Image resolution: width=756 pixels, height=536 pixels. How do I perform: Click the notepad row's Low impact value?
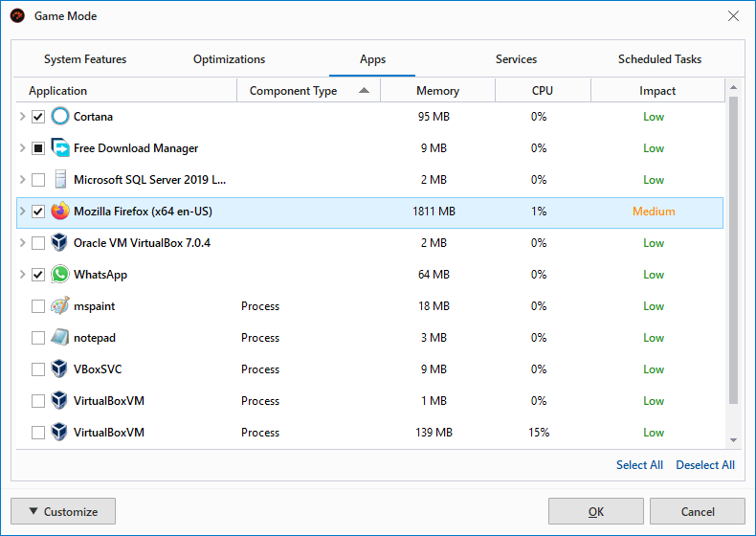tap(654, 338)
